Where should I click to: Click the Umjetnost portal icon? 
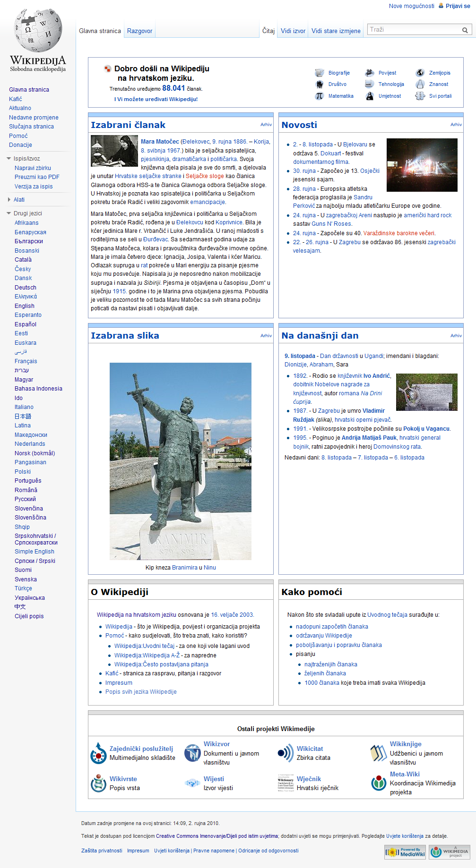(370, 96)
